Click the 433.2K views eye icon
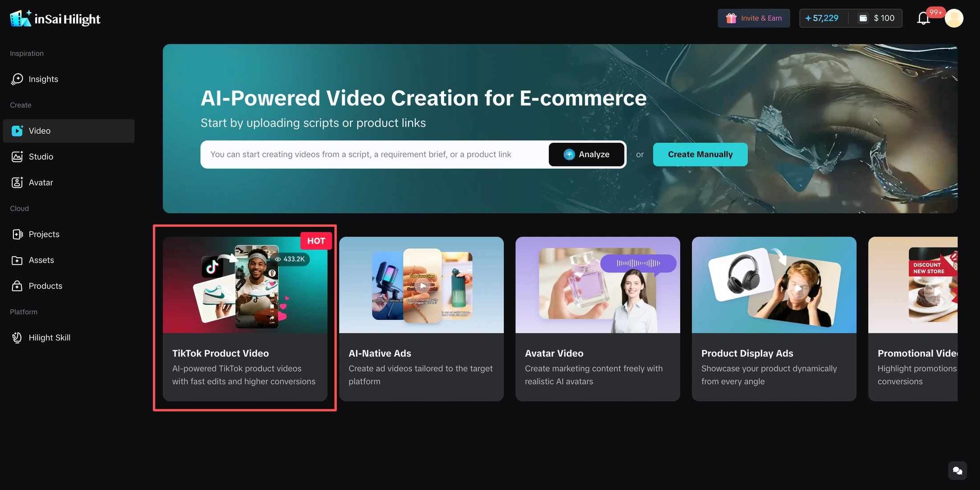This screenshot has width=980, height=490. [278, 259]
